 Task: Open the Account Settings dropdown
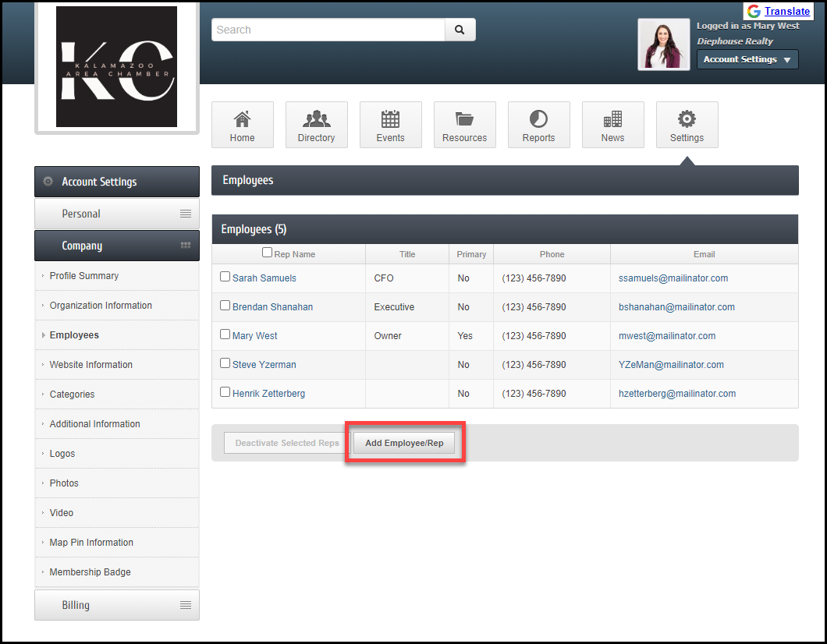click(x=747, y=59)
